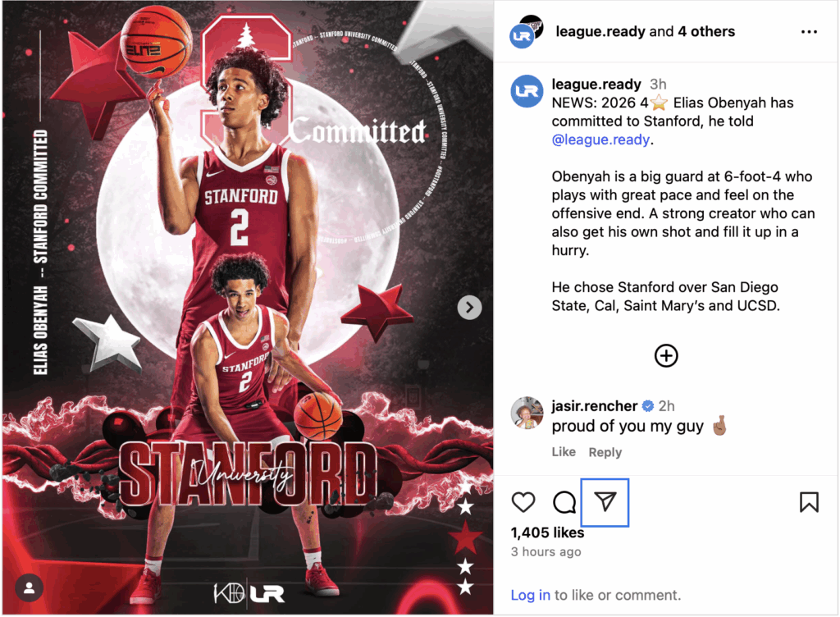The image size is (840, 617).
Task: Click the Log in link
Action: 531,595
